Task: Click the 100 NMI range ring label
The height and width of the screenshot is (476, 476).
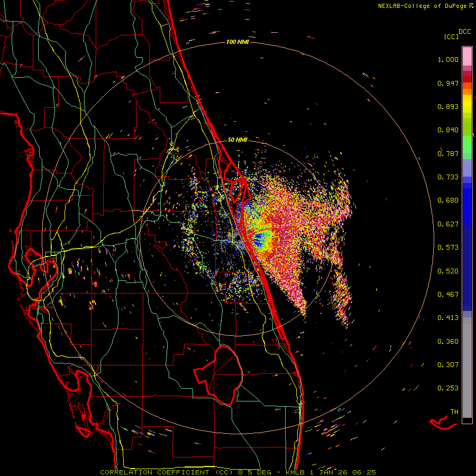Action: pos(237,42)
